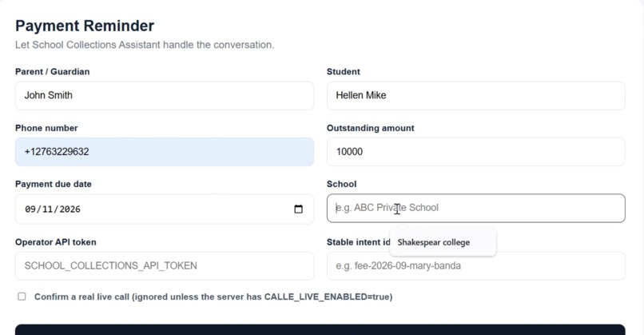
Task: Click the Outstanding amount field with 10000
Action: (475, 152)
